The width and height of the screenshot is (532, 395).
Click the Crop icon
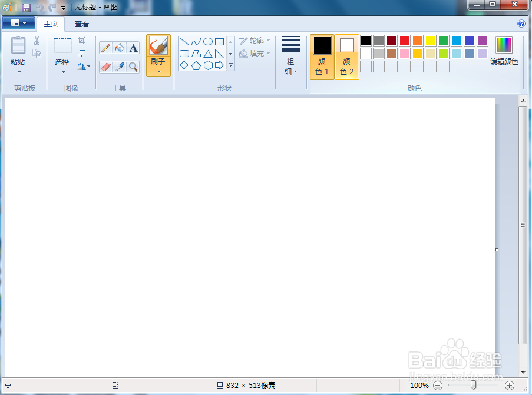click(81, 41)
